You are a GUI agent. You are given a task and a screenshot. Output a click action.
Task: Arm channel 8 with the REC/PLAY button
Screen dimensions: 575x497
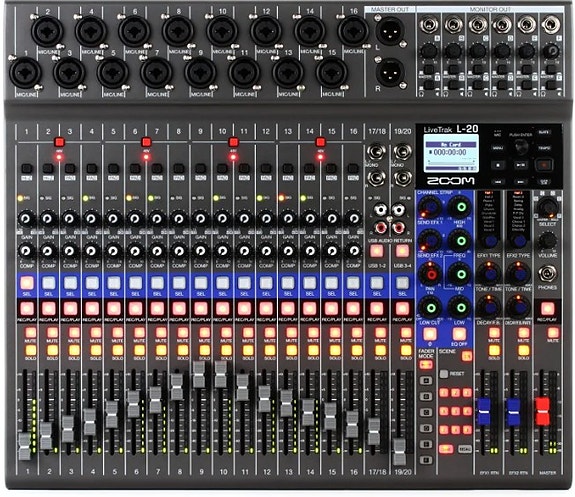point(179,309)
